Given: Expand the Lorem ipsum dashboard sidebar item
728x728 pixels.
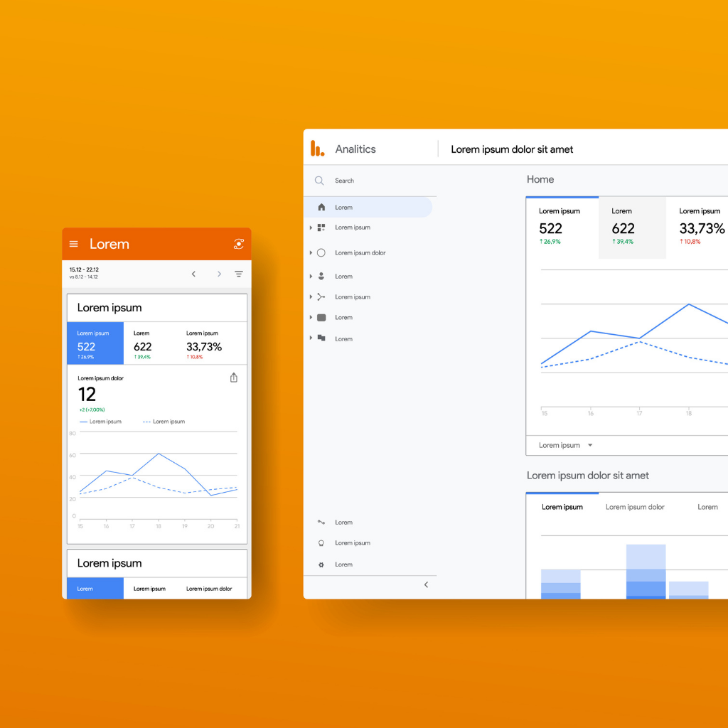Looking at the screenshot, I should [x=311, y=227].
